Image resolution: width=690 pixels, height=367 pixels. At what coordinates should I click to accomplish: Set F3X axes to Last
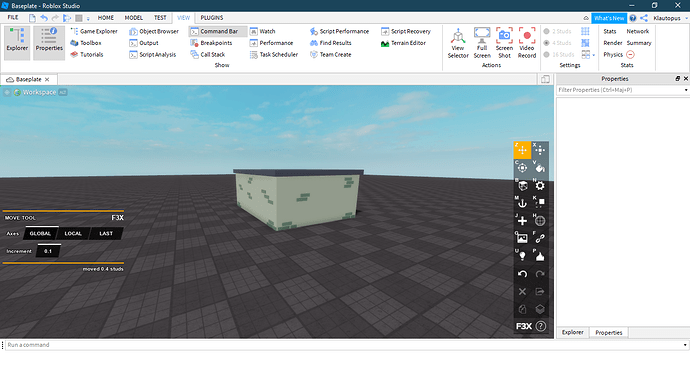(x=106, y=233)
